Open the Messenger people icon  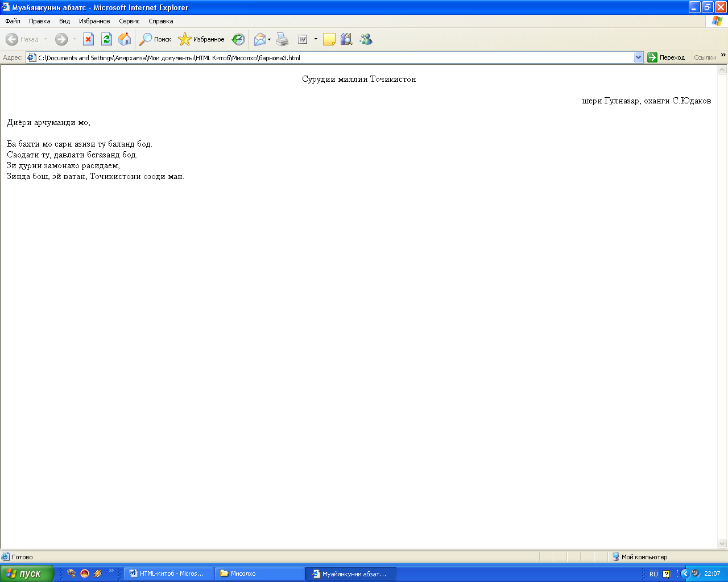click(366, 39)
